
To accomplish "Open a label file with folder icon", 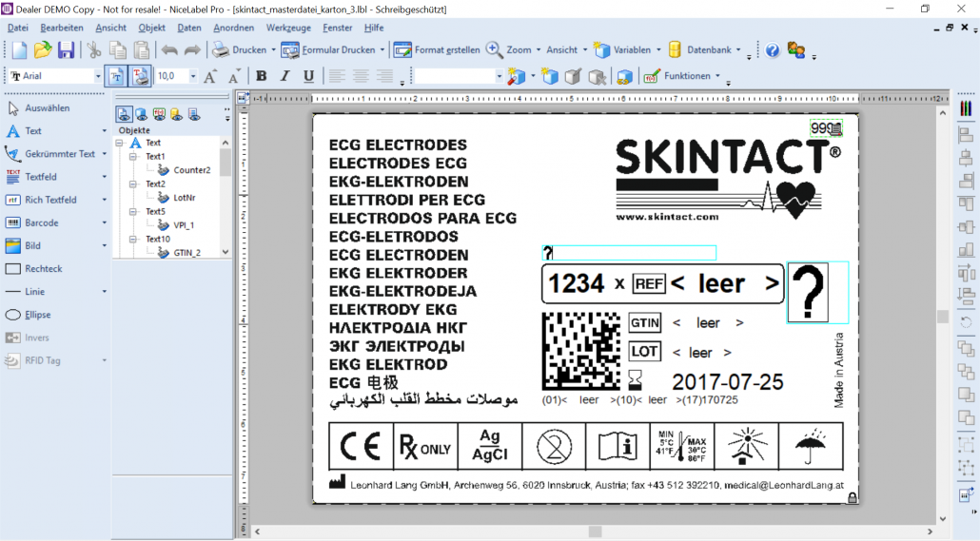I will point(43,50).
